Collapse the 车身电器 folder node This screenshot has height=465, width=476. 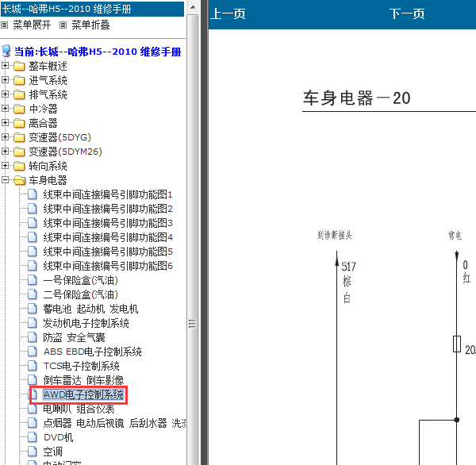pyautogui.click(x=5, y=180)
